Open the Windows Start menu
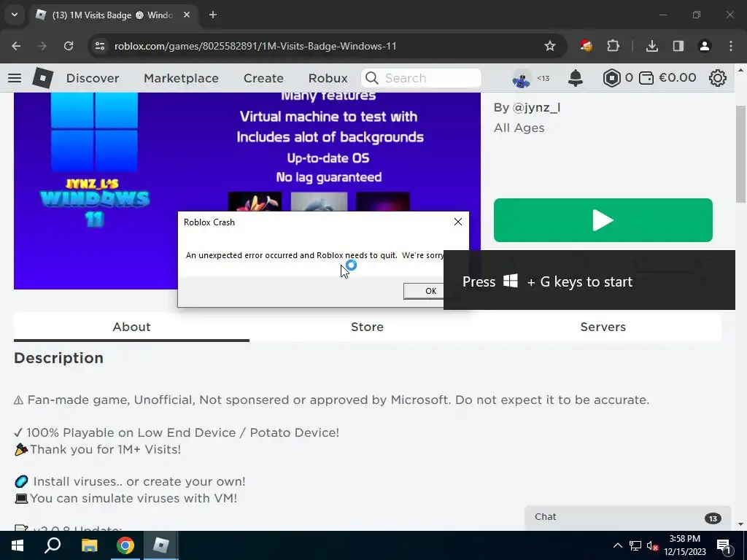 click(x=18, y=545)
